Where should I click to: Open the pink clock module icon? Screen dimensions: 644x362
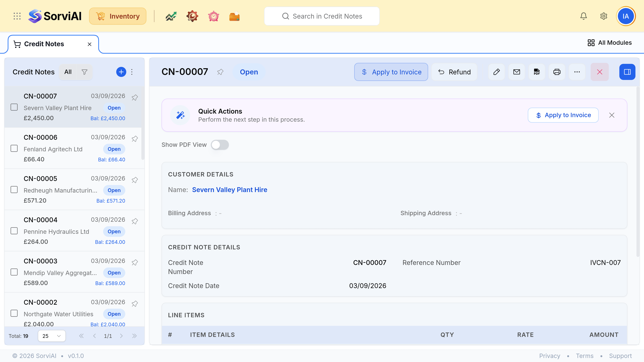pyautogui.click(x=213, y=16)
